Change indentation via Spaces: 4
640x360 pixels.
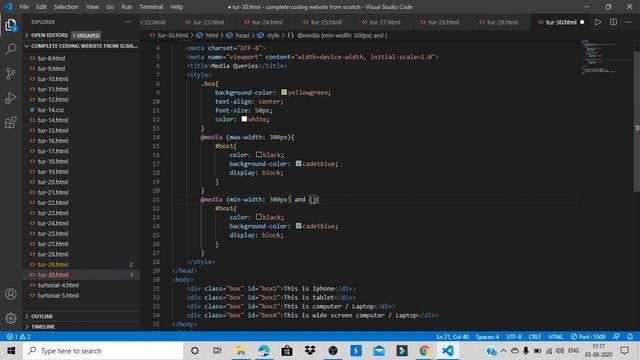tap(487, 337)
